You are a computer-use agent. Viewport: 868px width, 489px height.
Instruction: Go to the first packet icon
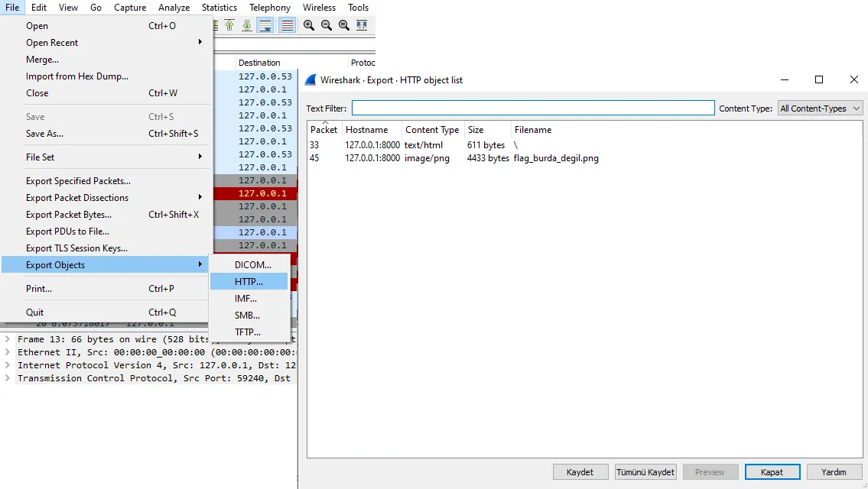229,25
